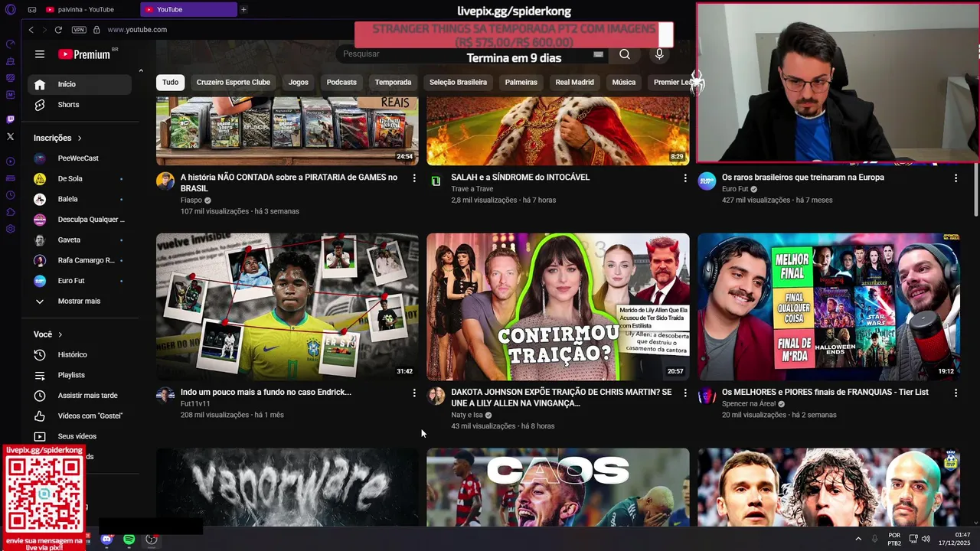This screenshot has width=980, height=551.
Task: Select the Música filter chip
Action: point(623,82)
